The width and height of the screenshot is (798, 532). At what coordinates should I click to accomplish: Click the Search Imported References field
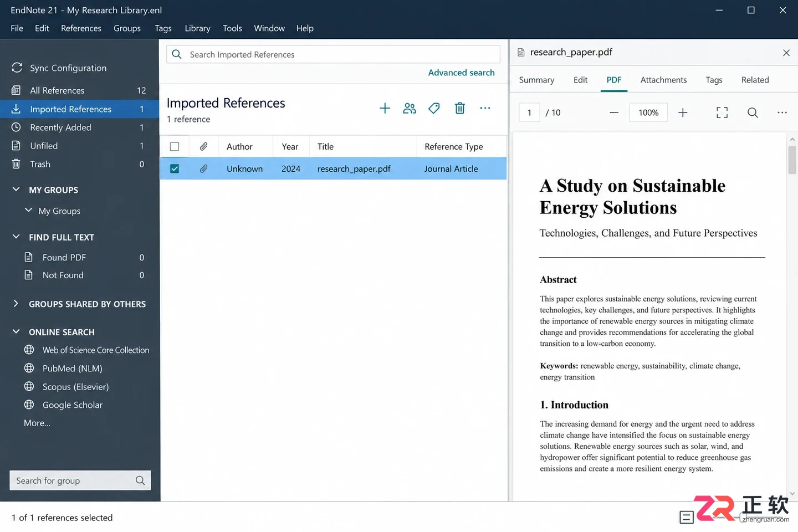coord(333,54)
